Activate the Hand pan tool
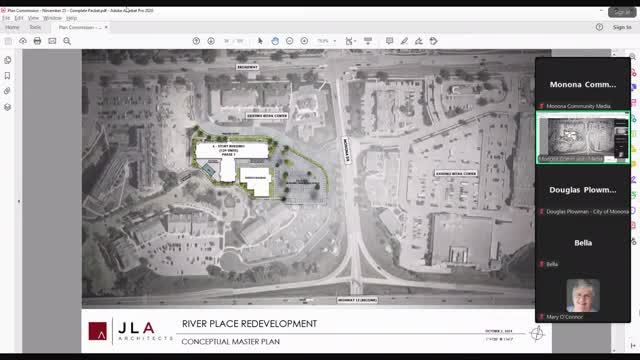 [275, 41]
